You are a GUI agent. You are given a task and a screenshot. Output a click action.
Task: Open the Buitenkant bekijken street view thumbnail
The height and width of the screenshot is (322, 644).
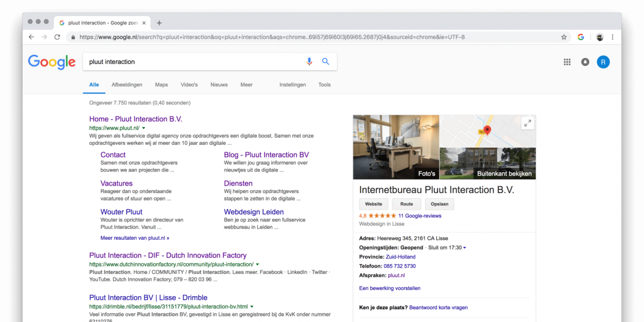(x=488, y=164)
